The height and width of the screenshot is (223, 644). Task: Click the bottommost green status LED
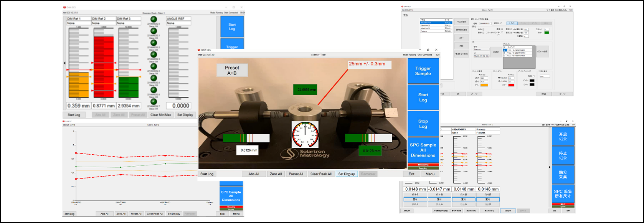(154, 101)
